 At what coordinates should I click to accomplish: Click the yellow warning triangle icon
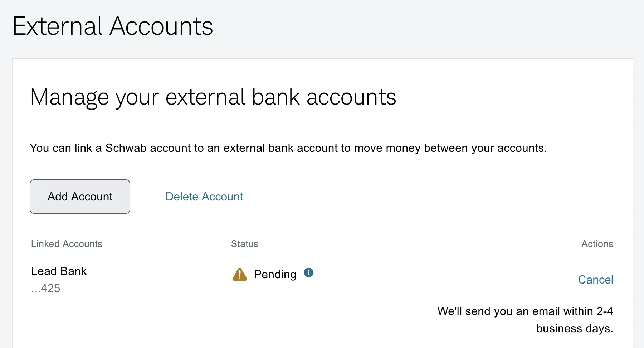[240, 275]
